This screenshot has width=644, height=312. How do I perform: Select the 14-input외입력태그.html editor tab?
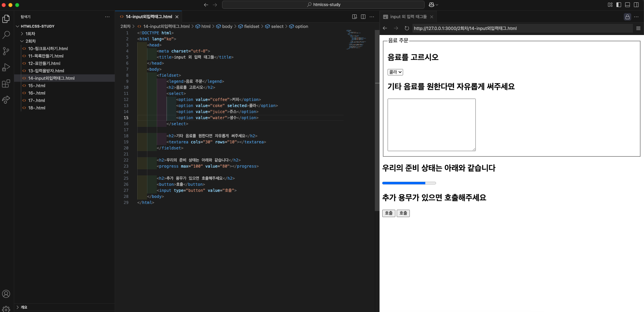[149, 17]
